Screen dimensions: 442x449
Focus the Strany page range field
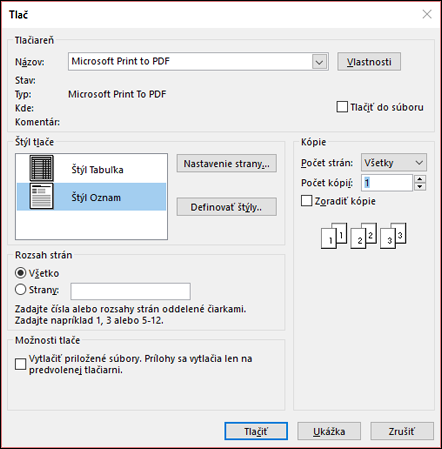131,292
